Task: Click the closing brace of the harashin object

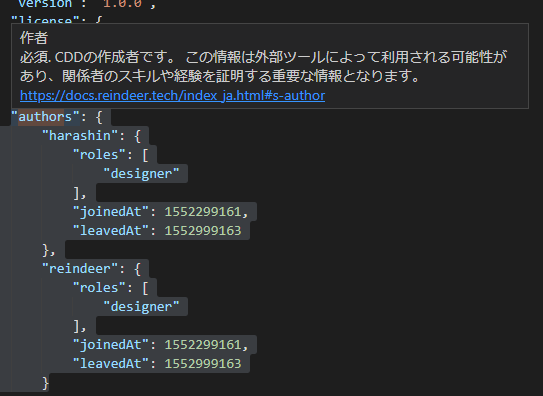Action: click(x=46, y=250)
